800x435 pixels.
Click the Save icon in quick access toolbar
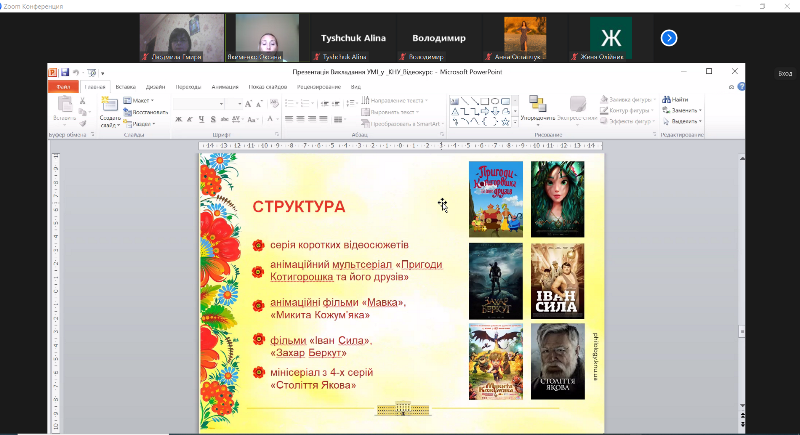pyautogui.click(x=65, y=72)
